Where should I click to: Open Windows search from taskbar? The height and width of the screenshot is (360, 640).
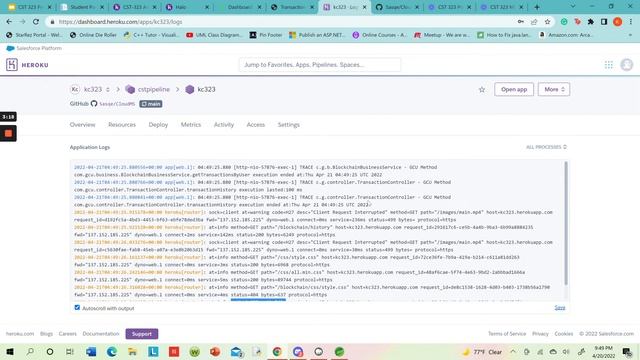(30, 351)
